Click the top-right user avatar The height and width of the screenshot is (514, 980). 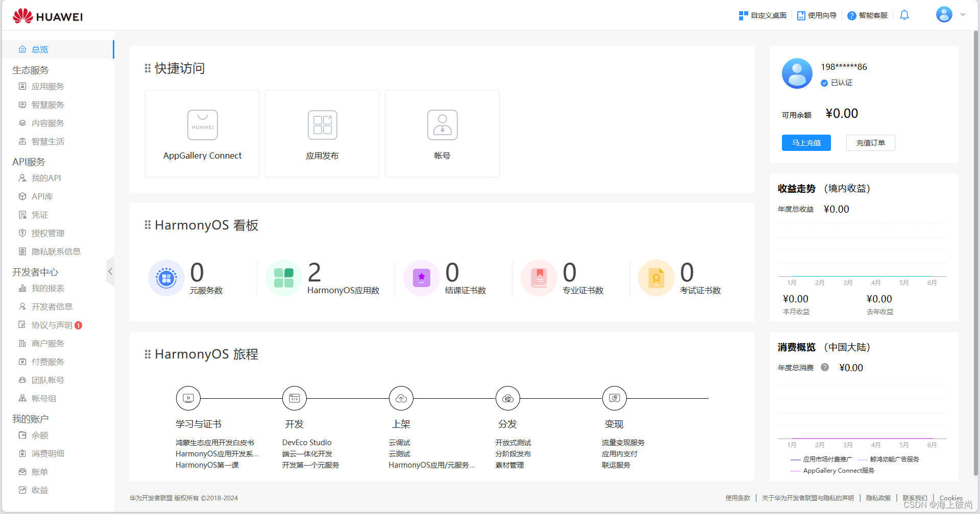tap(944, 14)
